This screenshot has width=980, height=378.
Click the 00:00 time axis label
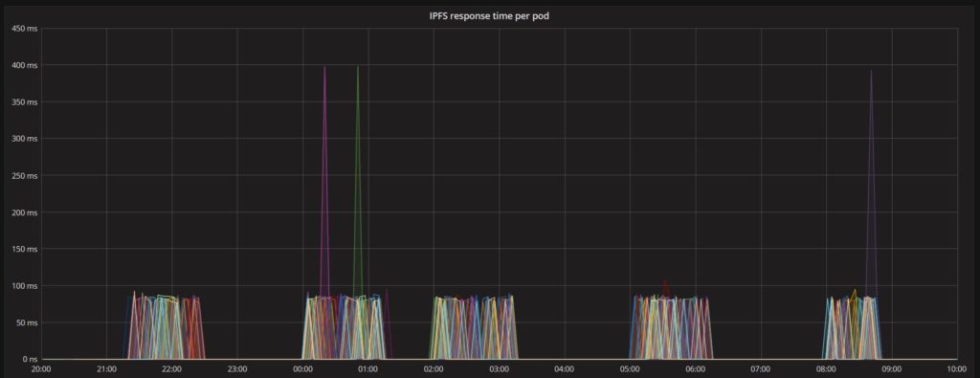tap(302, 369)
